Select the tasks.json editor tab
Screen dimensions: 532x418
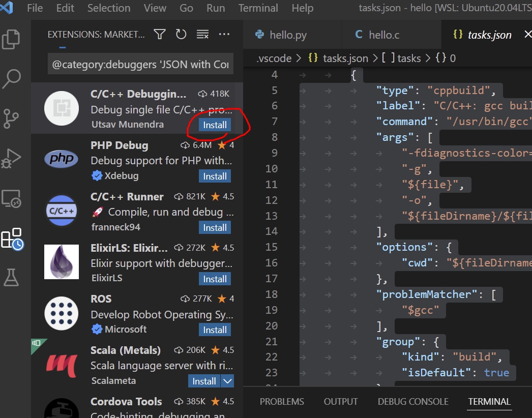[487, 35]
